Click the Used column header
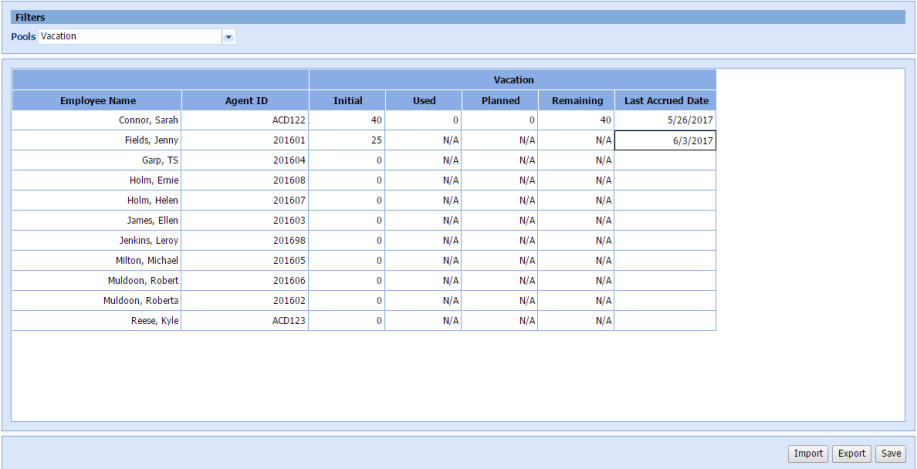Image resolution: width=917 pixels, height=469 pixels. pos(424,100)
